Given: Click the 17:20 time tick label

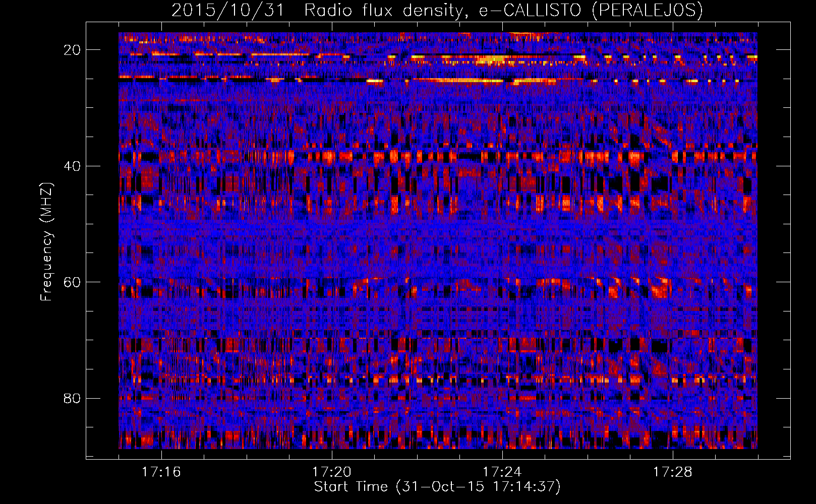Looking at the screenshot, I should pos(332,472).
